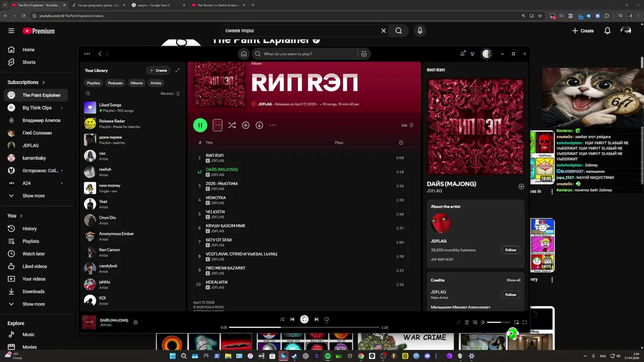
Task: Select Artists filter chip
Action: point(156,83)
